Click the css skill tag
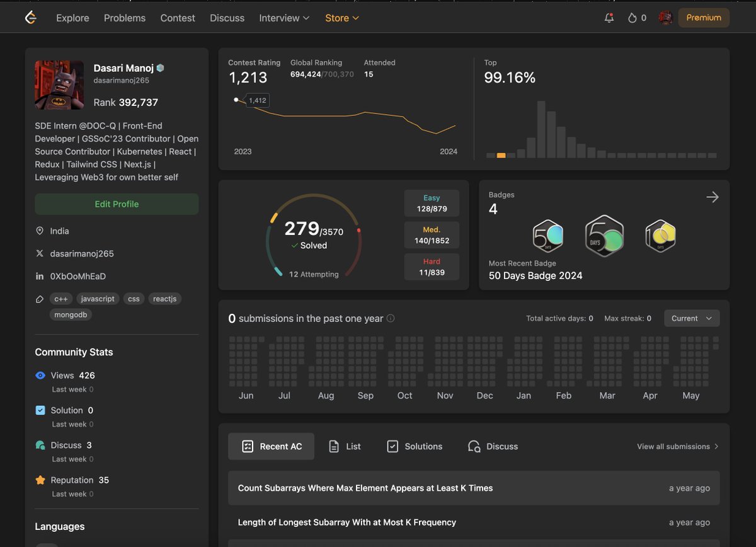The height and width of the screenshot is (547, 756). pyautogui.click(x=134, y=299)
